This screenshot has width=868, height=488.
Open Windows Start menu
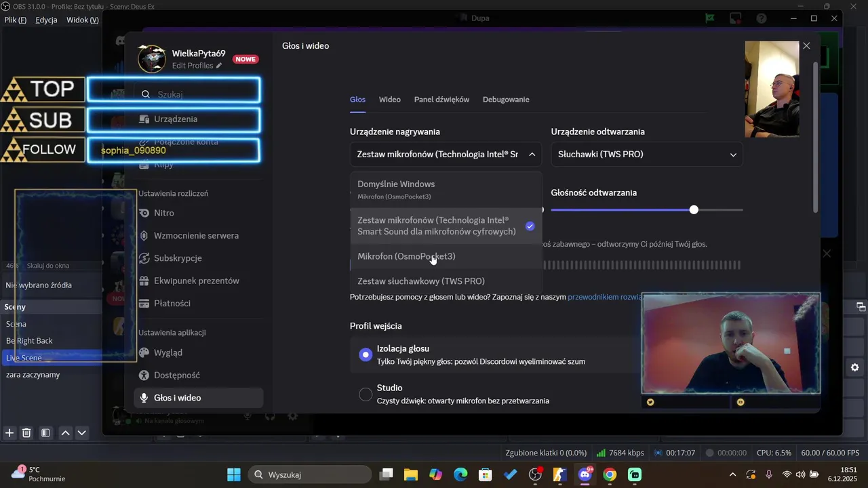pos(233,474)
